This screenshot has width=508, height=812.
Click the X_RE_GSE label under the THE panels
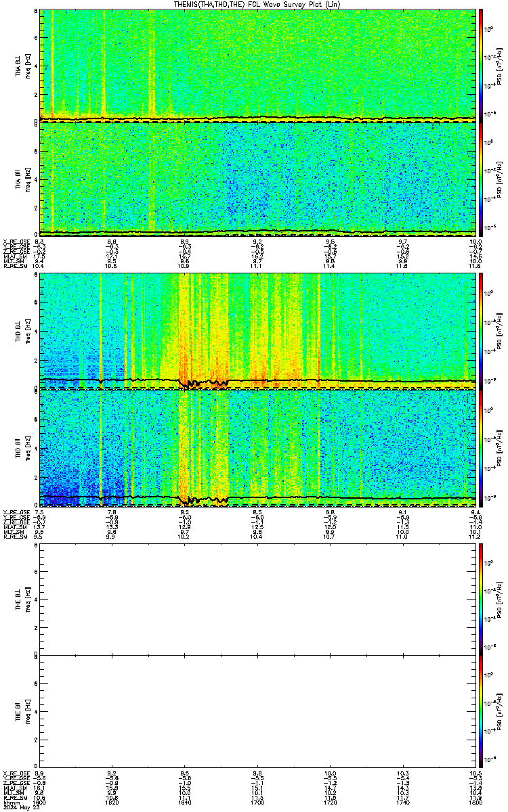16,773
